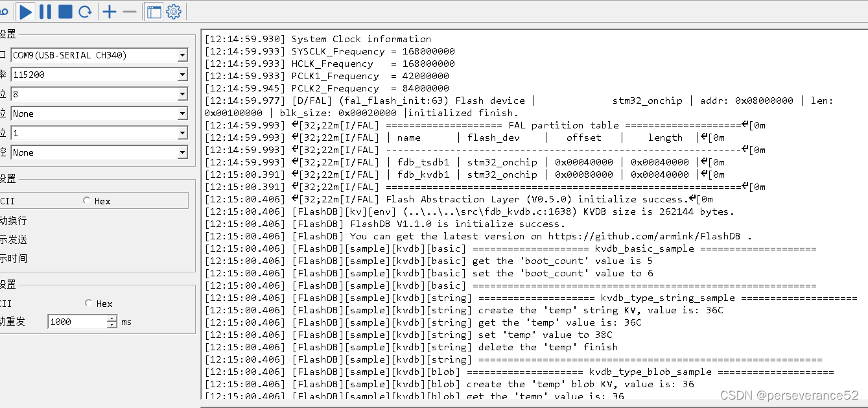Open the parity dropdown showing None below 8
This screenshot has width=868, height=408.
click(x=100, y=114)
